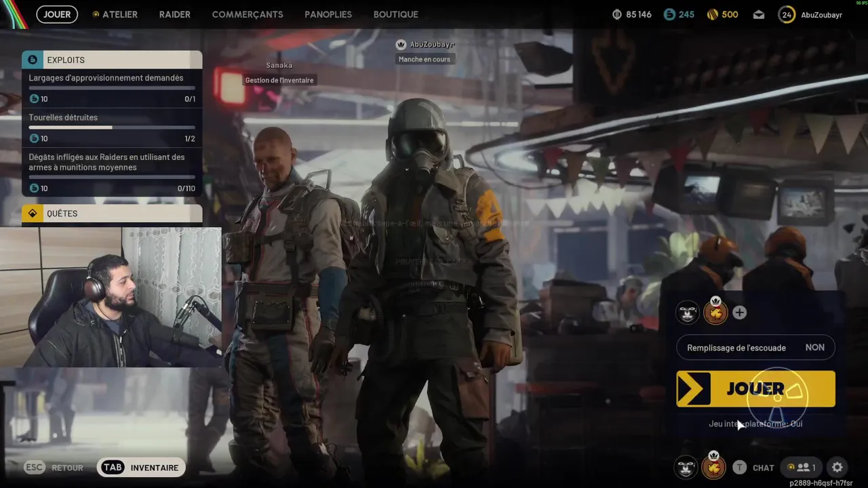This screenshot has width=868, height=488.
Task: Open the settings gear
Action: pos(837,467)
